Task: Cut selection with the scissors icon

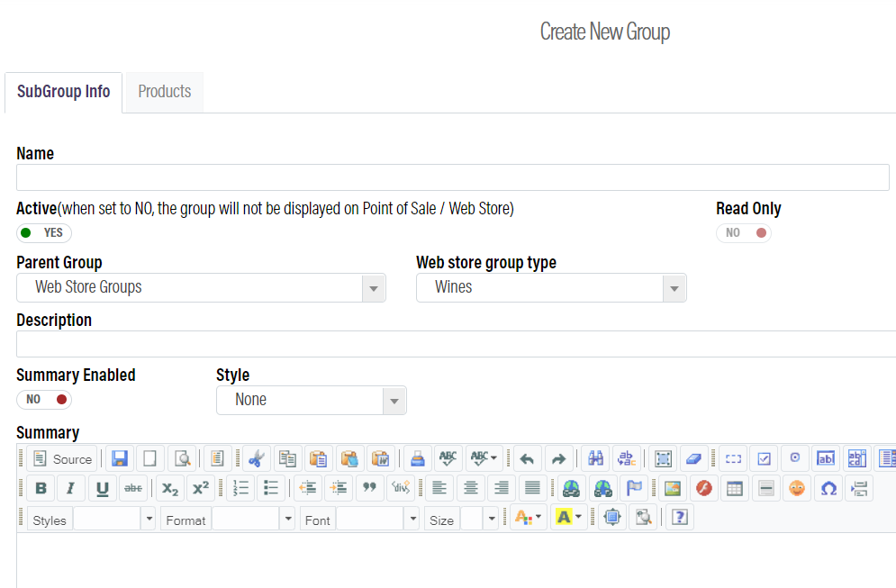Action: [256, 459]
